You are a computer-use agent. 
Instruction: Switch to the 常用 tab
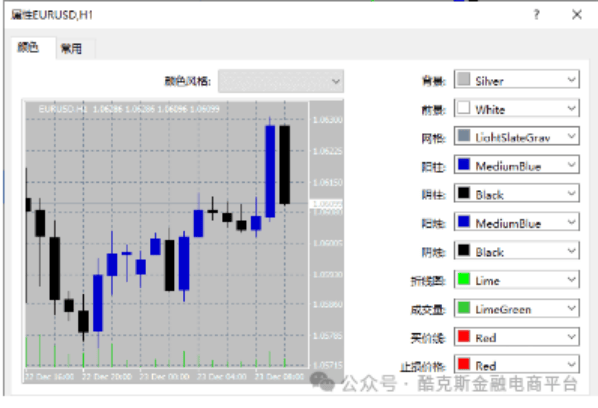point(72,48)
